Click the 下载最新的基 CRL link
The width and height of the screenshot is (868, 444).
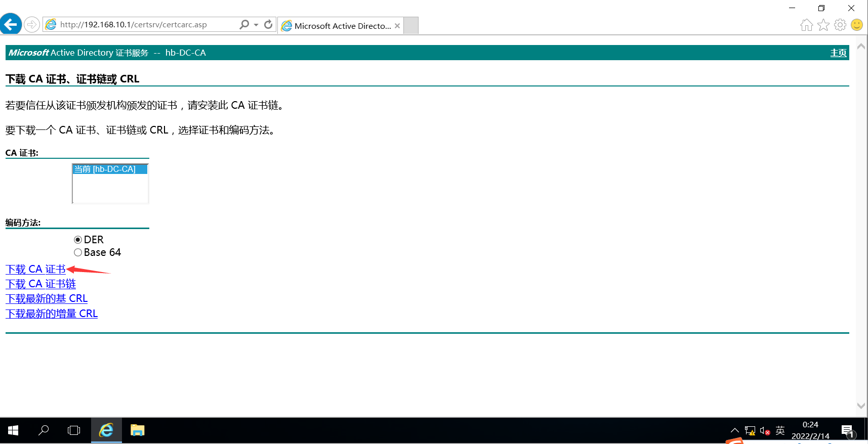tap(47, 298)
